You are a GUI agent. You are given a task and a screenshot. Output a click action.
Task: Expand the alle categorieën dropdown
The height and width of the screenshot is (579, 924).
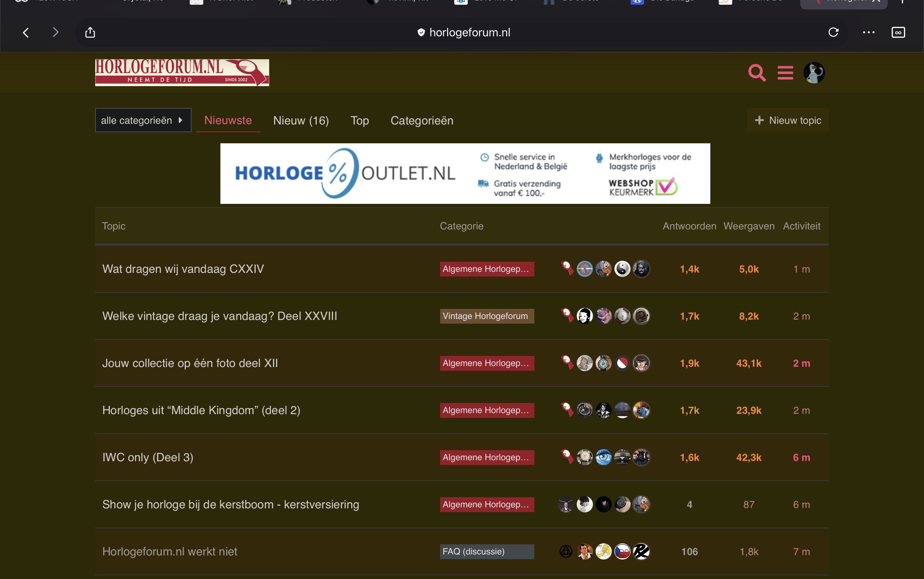[143, 120]
